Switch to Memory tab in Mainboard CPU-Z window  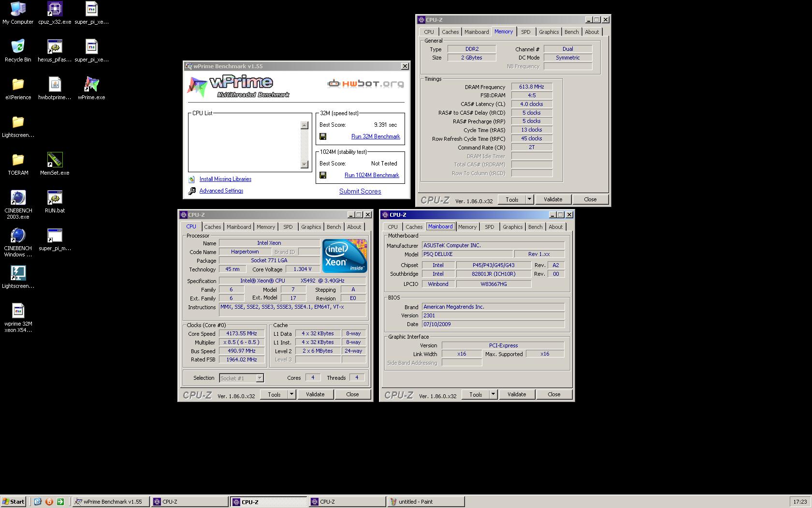[467, 227]
